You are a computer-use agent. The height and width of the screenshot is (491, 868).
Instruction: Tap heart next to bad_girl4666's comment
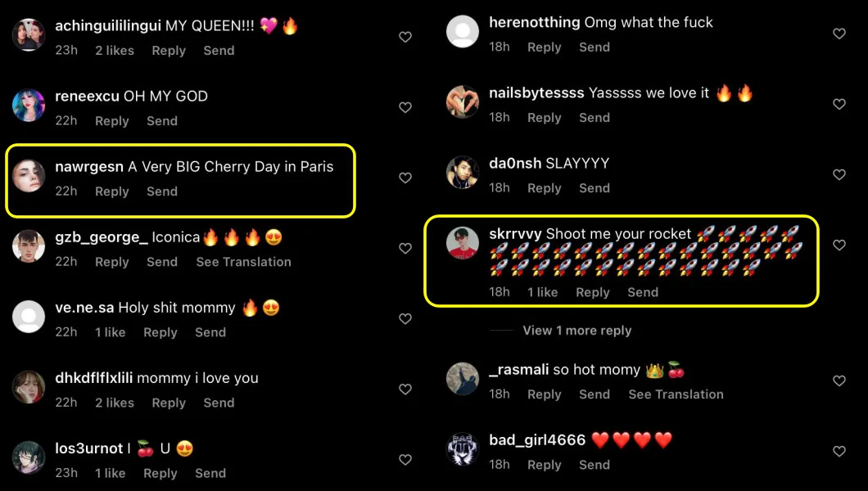(x=839, y=451)
